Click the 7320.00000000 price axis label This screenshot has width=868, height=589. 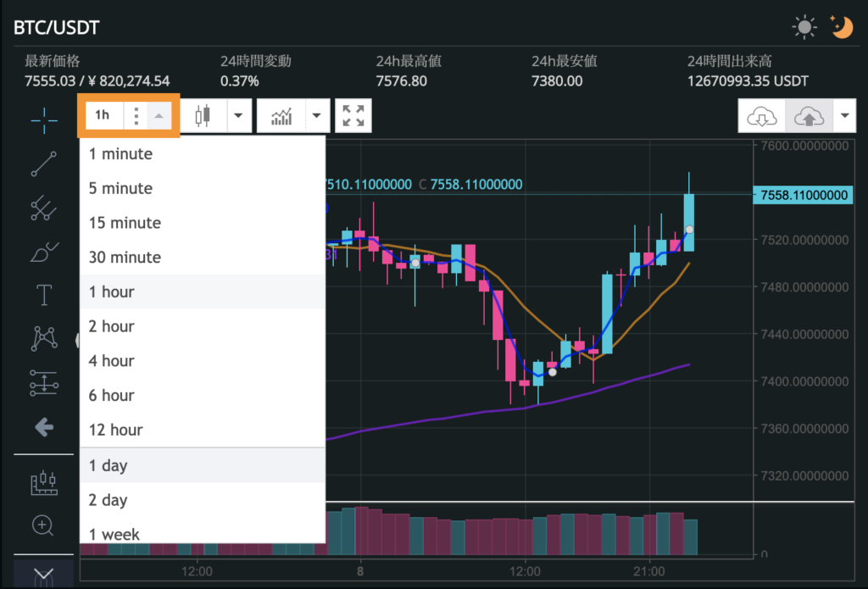pyautogui.click(x=804, y=475)
